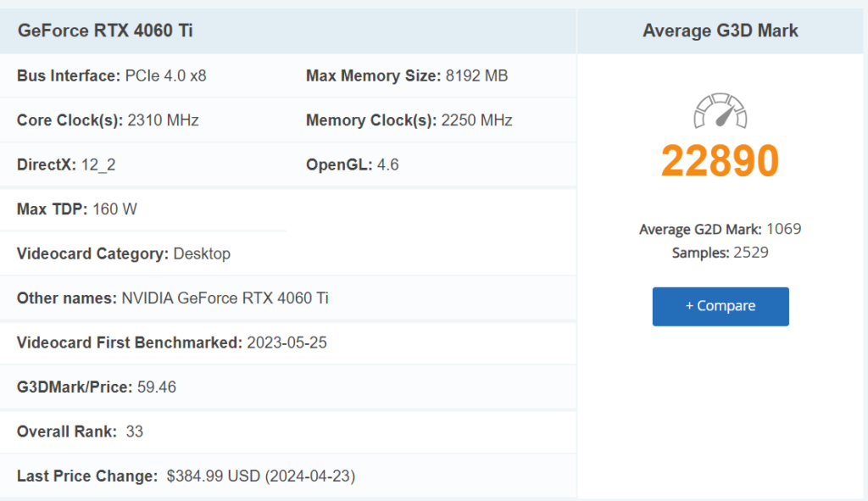868x501 pixels.
Task: Select the Bus Interface PCIe 4.0 x8 text
Action: [x=165, y=76]
